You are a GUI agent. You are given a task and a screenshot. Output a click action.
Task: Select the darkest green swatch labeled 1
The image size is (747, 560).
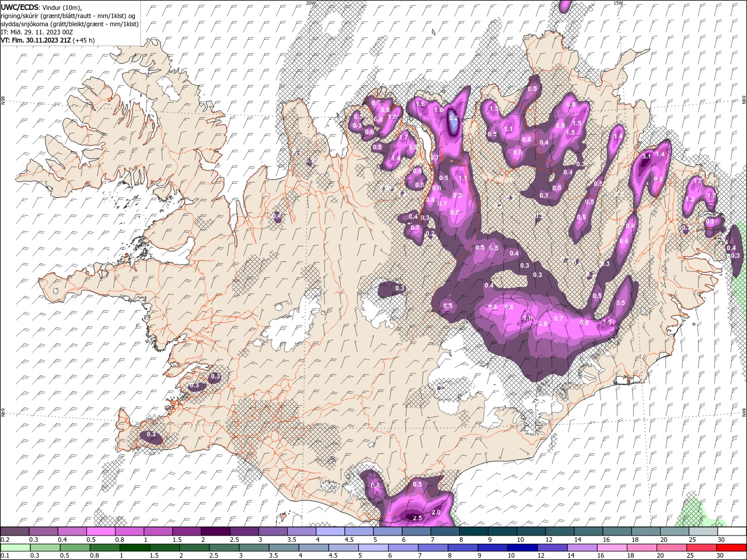point(134,548)
